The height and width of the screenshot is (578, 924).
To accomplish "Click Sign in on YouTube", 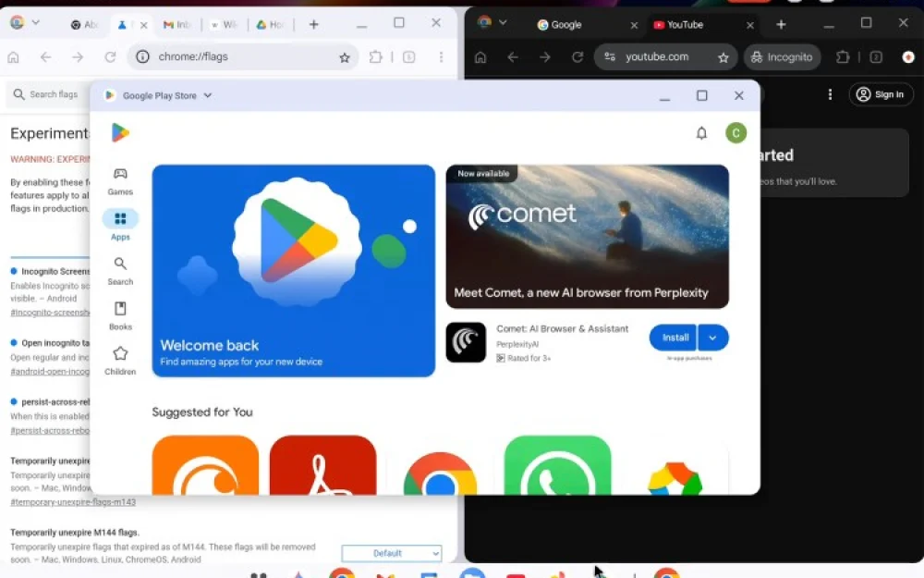I will (x=880, y=94).
